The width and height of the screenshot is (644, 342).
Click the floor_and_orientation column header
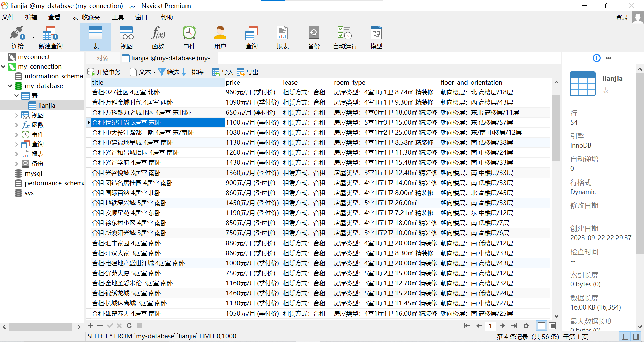[x=495, y=82]
